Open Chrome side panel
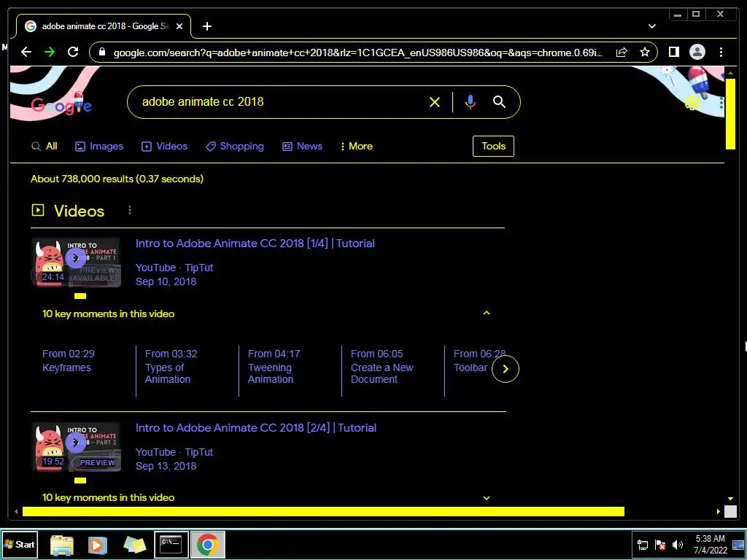The image size is (747, 560). pyautogui.click(x=673, y=52)
